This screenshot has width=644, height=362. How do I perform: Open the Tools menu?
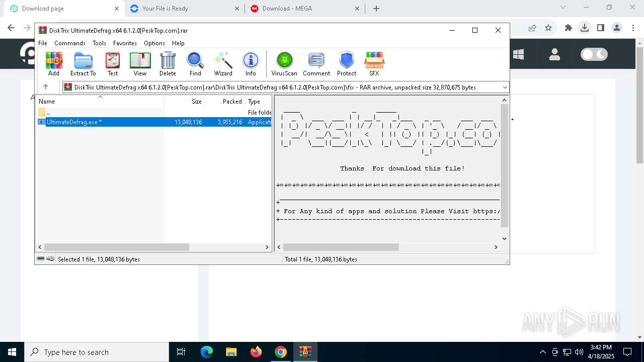tap(99, 43)
